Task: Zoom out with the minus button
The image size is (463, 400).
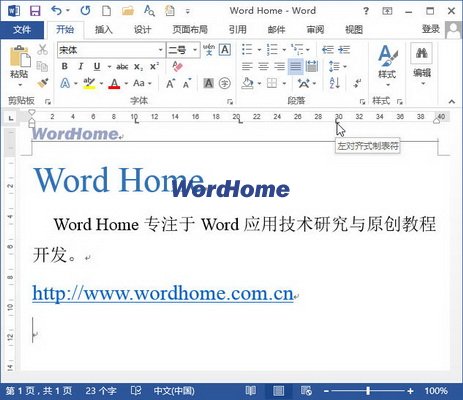Action: coord(326,391)
